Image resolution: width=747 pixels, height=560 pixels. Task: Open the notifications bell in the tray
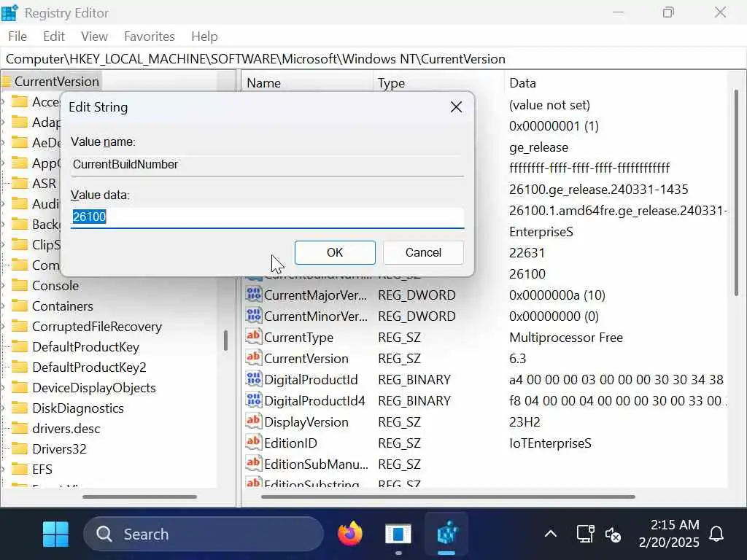(716, 534)
